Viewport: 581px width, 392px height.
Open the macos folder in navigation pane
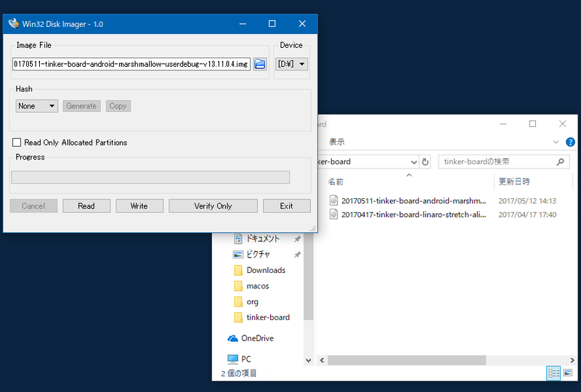258,286
